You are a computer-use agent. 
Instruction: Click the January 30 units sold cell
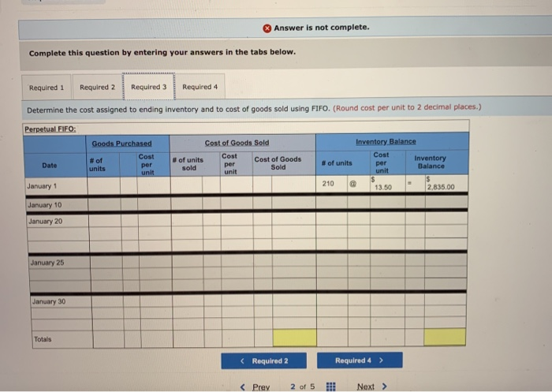pos(188,301)
